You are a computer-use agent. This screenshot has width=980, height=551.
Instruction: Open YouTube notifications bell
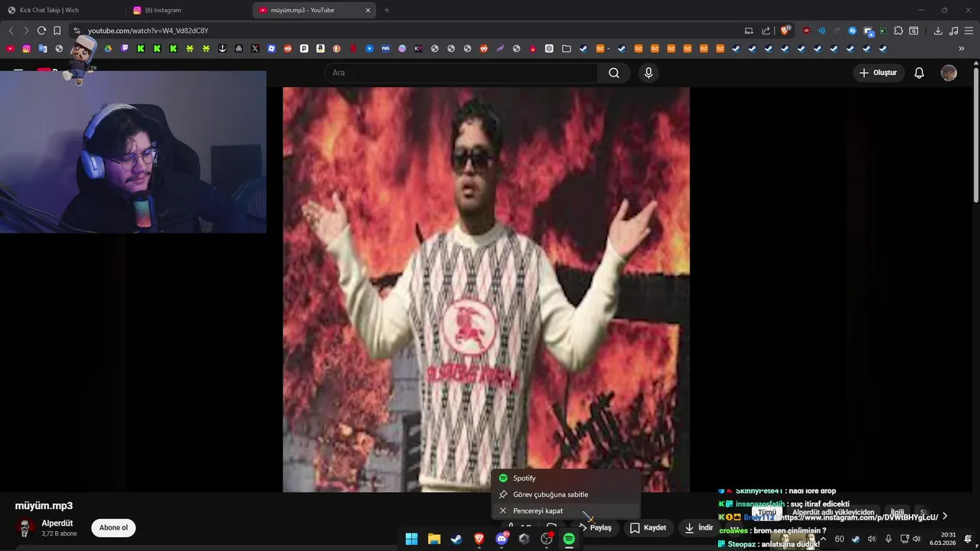(x=919, y=73)
